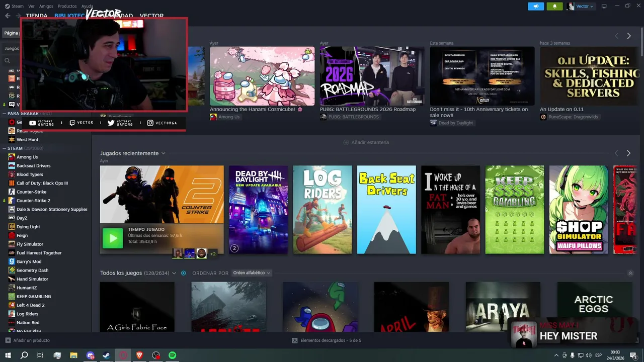Expand the Jugados recientemente shelf dropdown
This screenshot has width=644, height=362.
pyautogui.click(x=163, y=153)
